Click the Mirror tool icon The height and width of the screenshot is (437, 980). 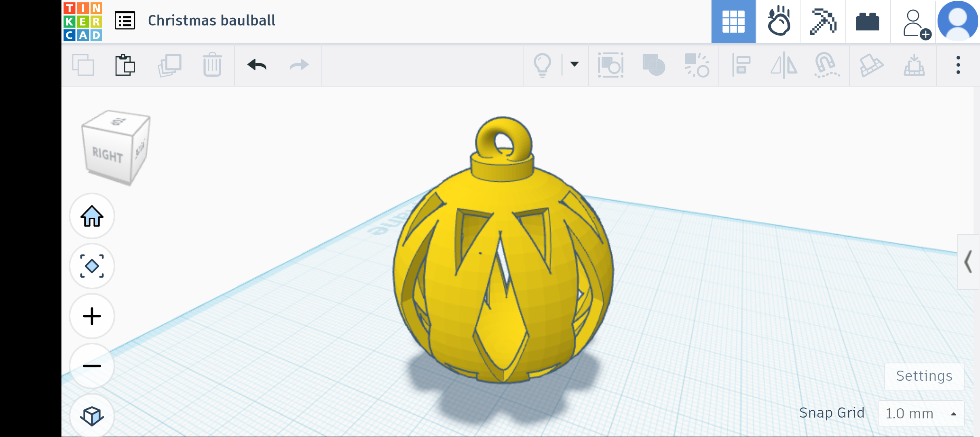click(784, 65)
